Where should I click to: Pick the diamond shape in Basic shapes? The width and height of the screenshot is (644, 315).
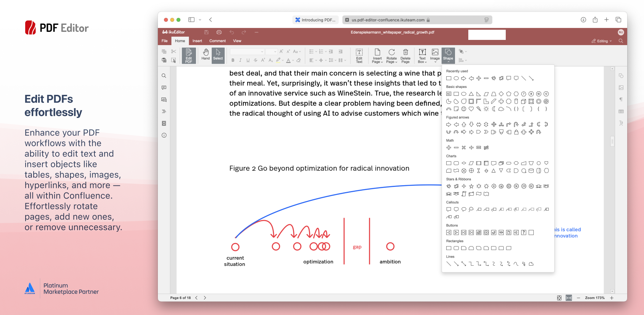point(501,94)
